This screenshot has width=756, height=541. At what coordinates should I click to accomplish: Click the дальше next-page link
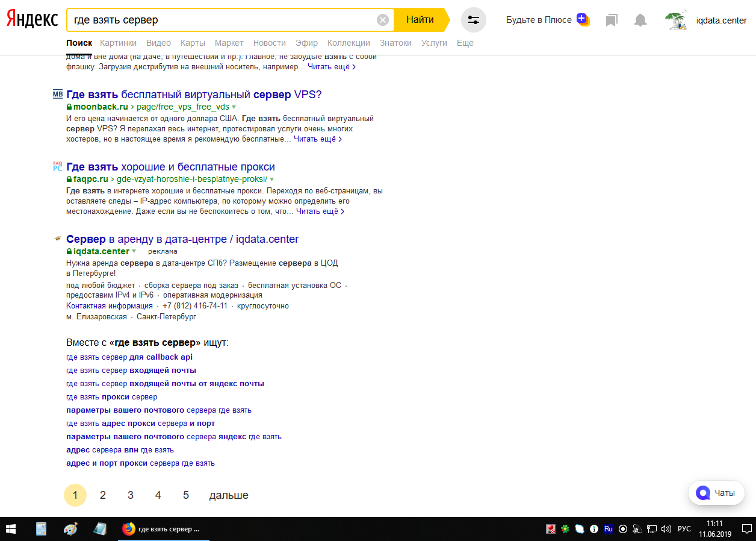pos(229,495)
